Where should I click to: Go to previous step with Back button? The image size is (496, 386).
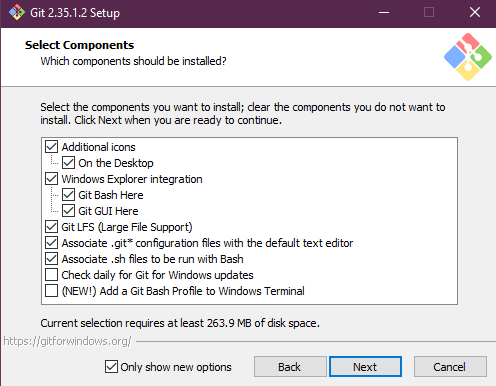pos(290,367)
